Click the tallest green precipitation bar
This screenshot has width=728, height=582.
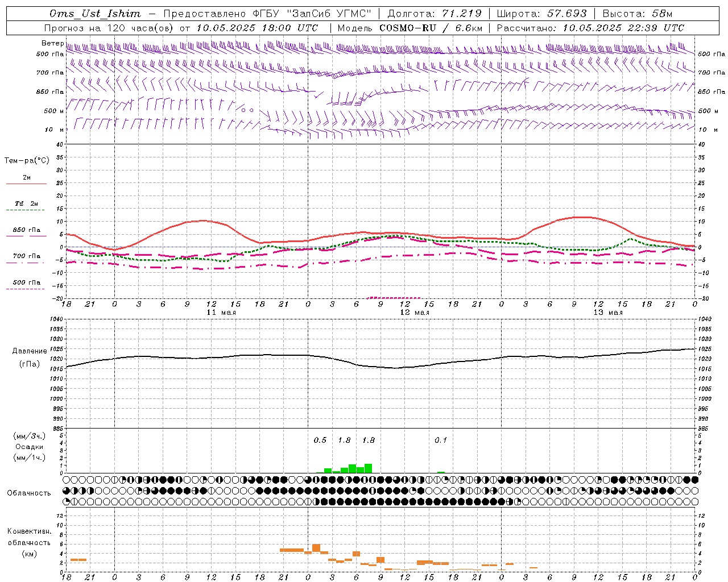pyautogui.click(x=368, y=468)
